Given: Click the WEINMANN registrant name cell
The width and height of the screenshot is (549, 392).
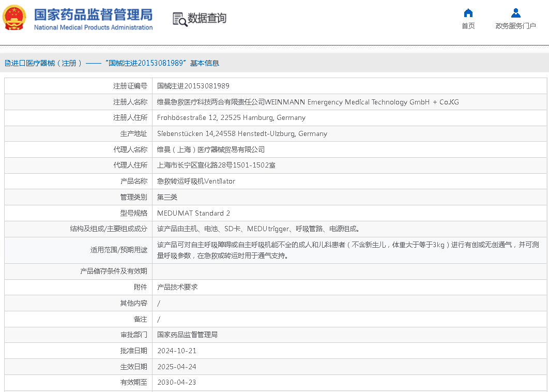Looking at the screenshot, I should (308, 102).
